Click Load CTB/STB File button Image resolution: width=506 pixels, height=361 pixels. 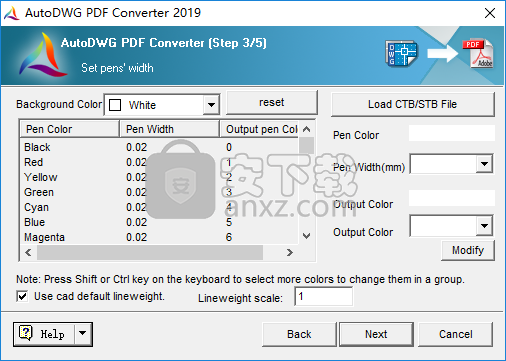(x=412, y=104)
